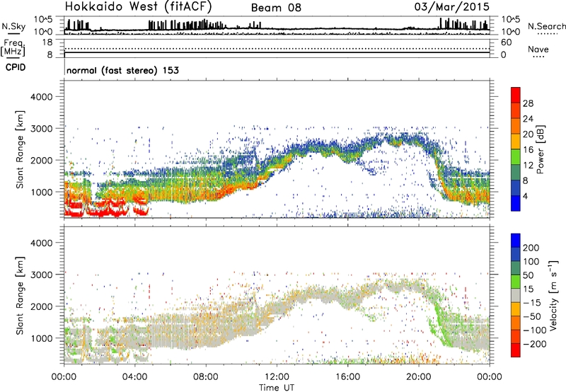Select the Freq. [MHz] axis label
566x392 pixels.
point(13,48)
